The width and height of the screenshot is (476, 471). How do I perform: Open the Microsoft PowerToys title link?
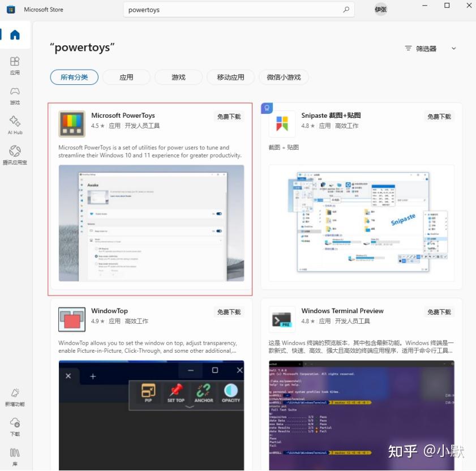coord(123,115)
